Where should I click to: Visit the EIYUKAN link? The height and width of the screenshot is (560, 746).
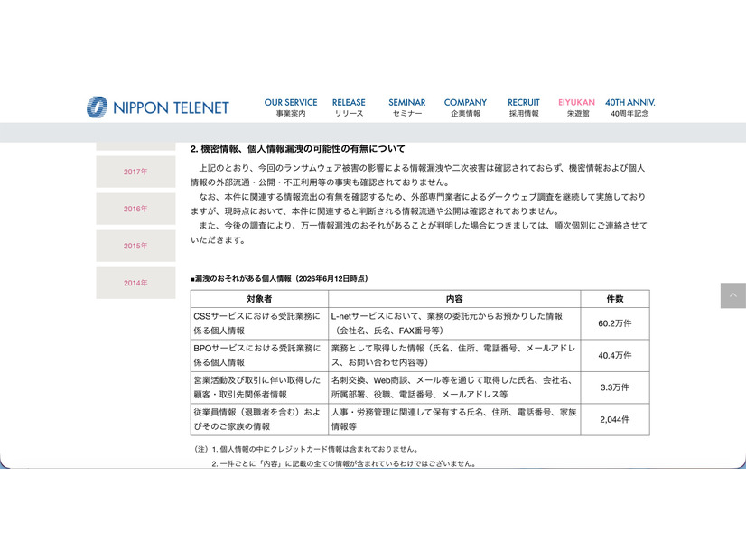coord(576,107)
